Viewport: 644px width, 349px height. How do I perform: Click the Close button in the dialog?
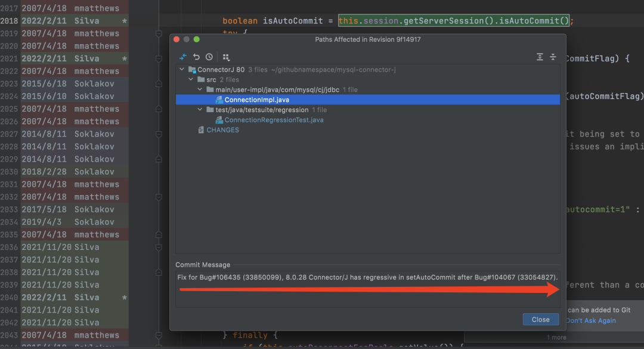(x=540, y=319)
